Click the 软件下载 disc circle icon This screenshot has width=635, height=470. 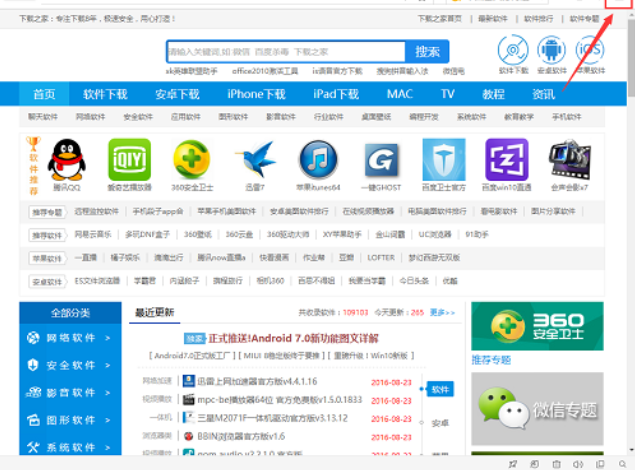pos(513,50)
